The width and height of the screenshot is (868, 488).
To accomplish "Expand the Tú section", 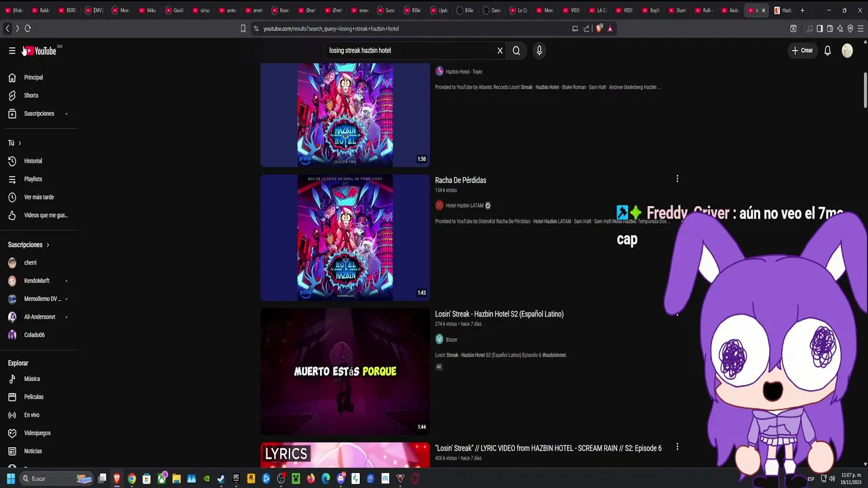I will (15, 143).
